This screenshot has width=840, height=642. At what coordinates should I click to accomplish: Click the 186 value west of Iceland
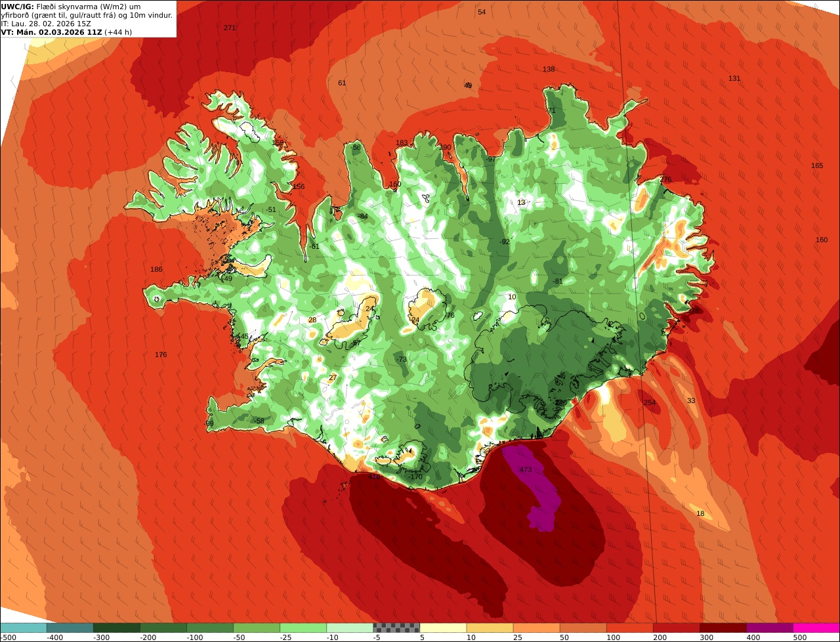pos(156,269)
